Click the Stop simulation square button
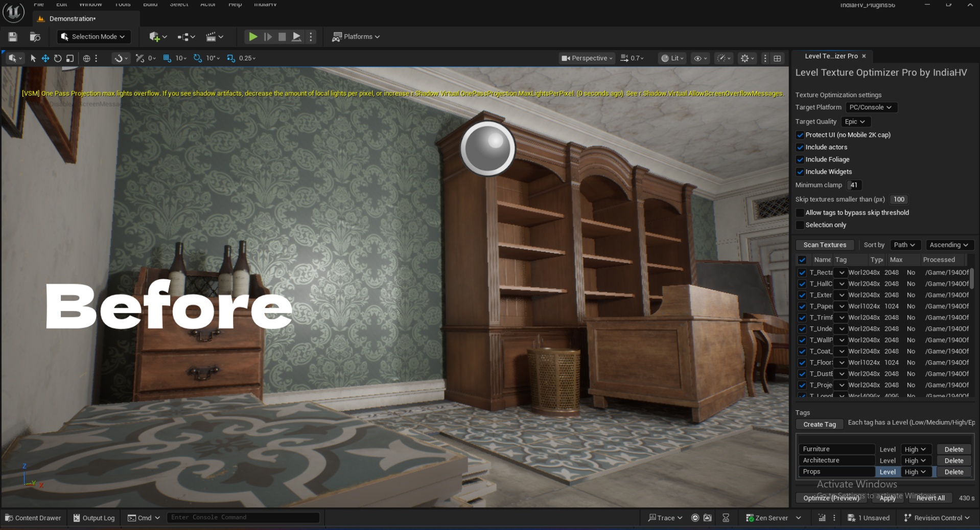This screenshot has width=980, height=530. (282, 37)
